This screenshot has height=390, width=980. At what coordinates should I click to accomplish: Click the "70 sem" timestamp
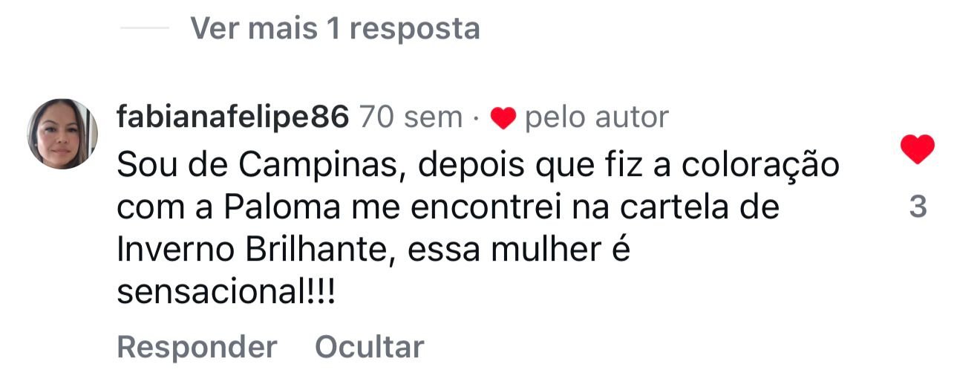411,117
